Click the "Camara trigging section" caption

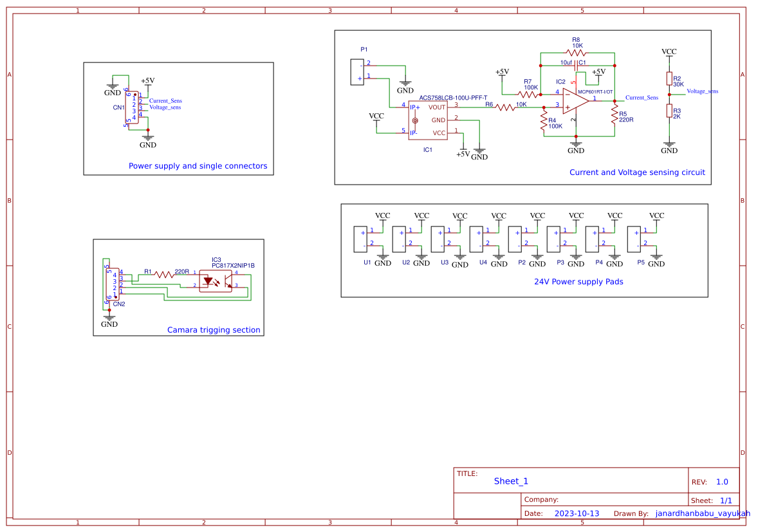click(214, 330)
